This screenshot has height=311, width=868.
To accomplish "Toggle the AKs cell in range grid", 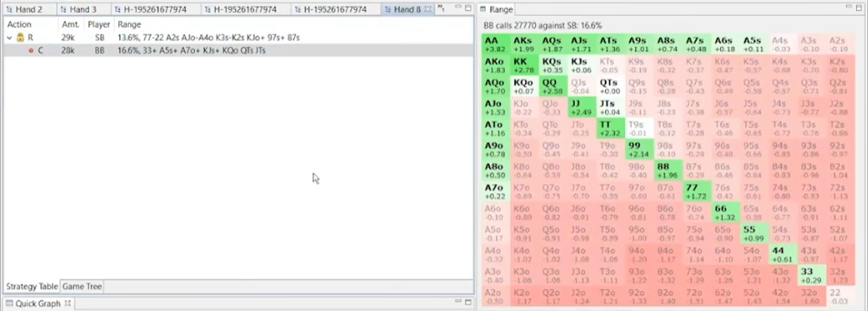I will [x=524, y=45].
